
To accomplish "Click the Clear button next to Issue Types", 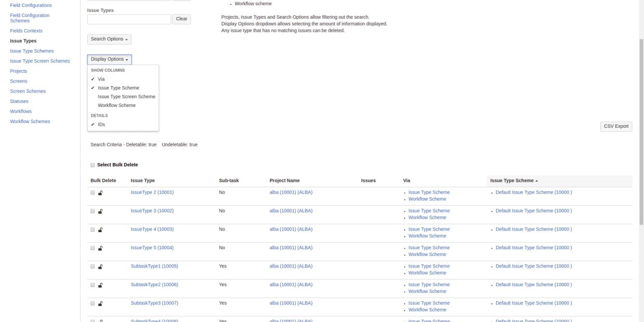I will click(182, 19).
